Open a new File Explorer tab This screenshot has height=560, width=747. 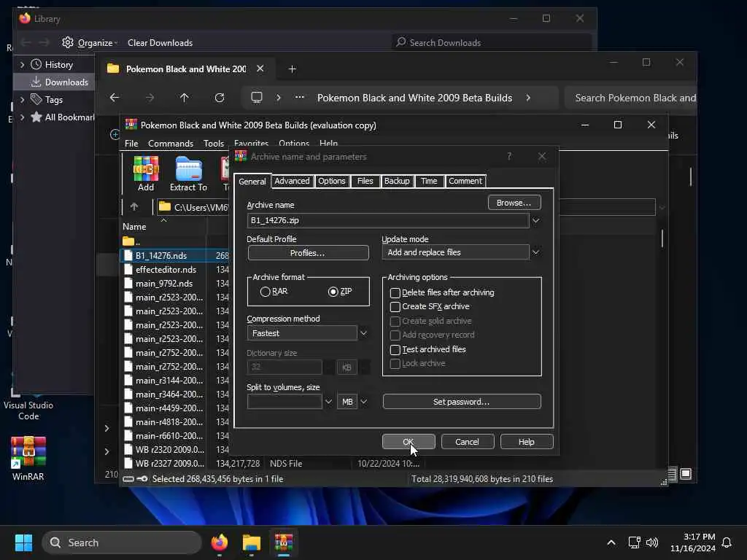pos(293,69)
